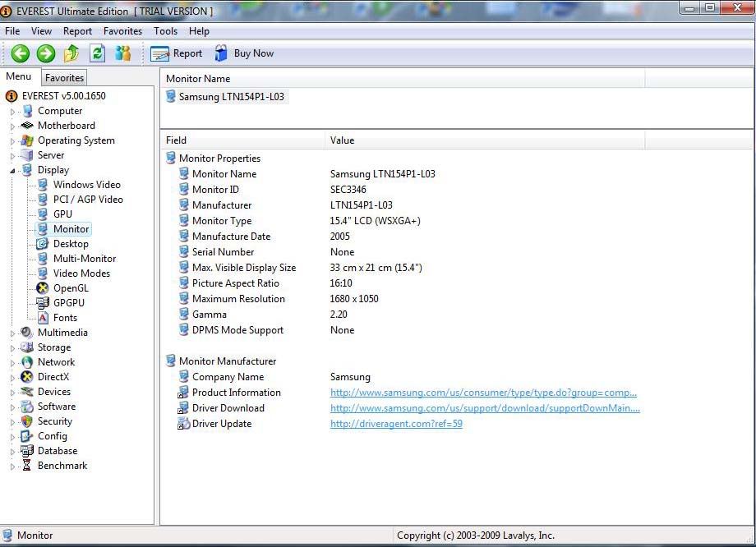Click the Computer icon in the tree

[x=27, y=111]
